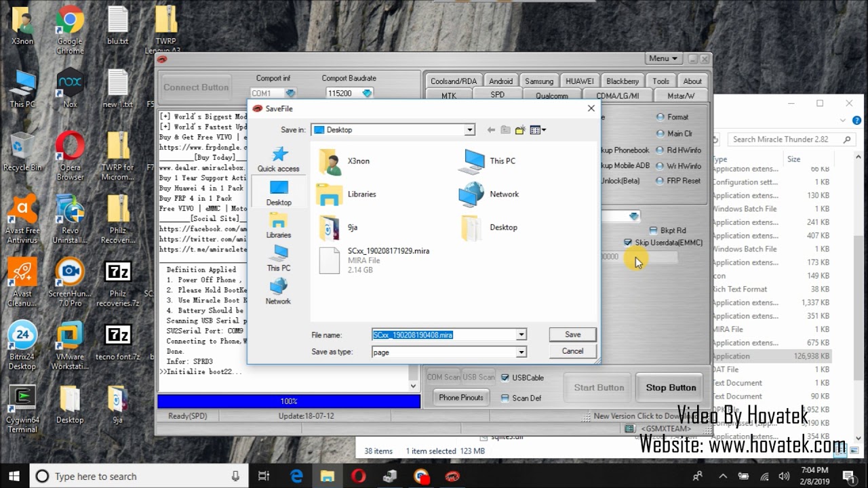Open the model dropdown above Bkpt Rd
Screen dimensions: 868x488
point(633,216)
